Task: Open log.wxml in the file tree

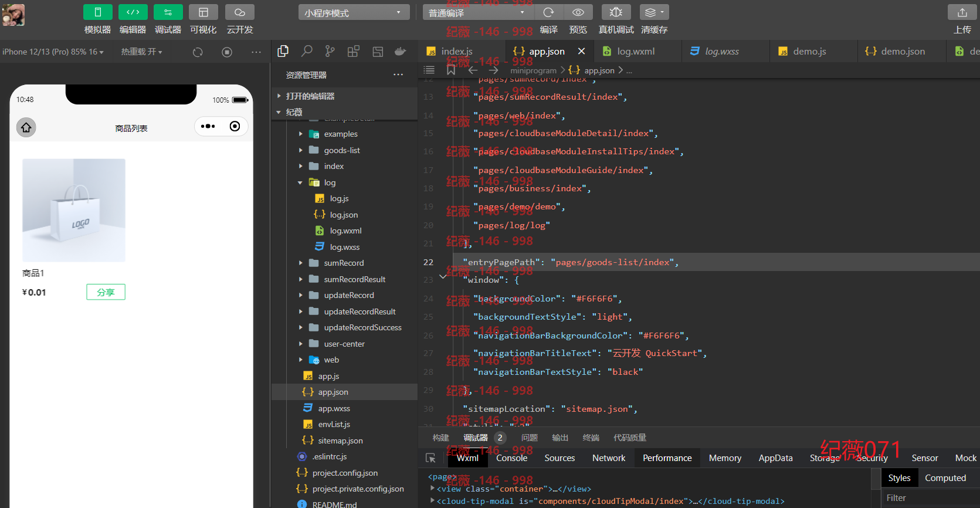Action: point(344,231)
